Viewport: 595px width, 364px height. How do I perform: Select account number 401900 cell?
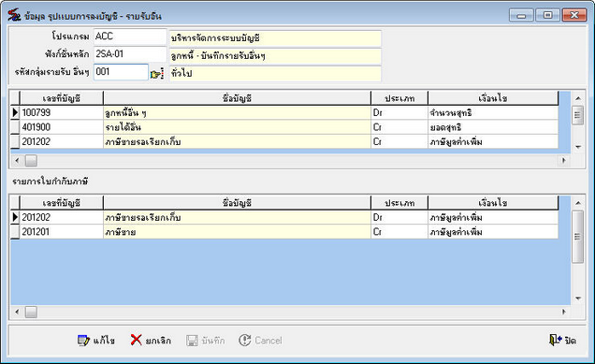click(x=61, y=127)
